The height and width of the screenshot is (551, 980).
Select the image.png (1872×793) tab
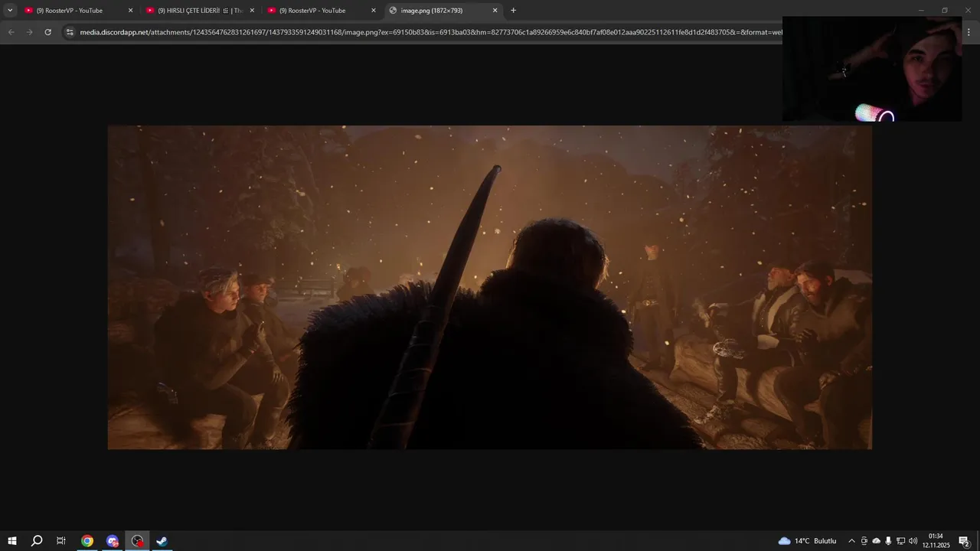coord(443,11)
